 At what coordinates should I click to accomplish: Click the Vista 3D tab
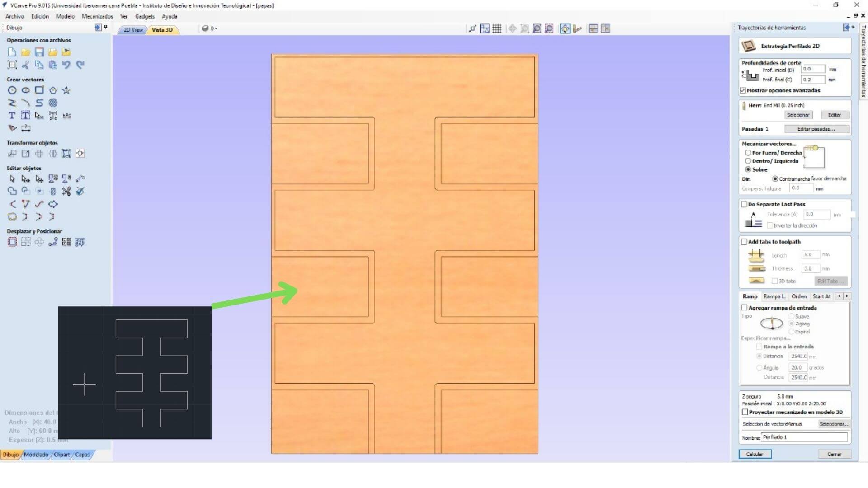pos(162,30)
